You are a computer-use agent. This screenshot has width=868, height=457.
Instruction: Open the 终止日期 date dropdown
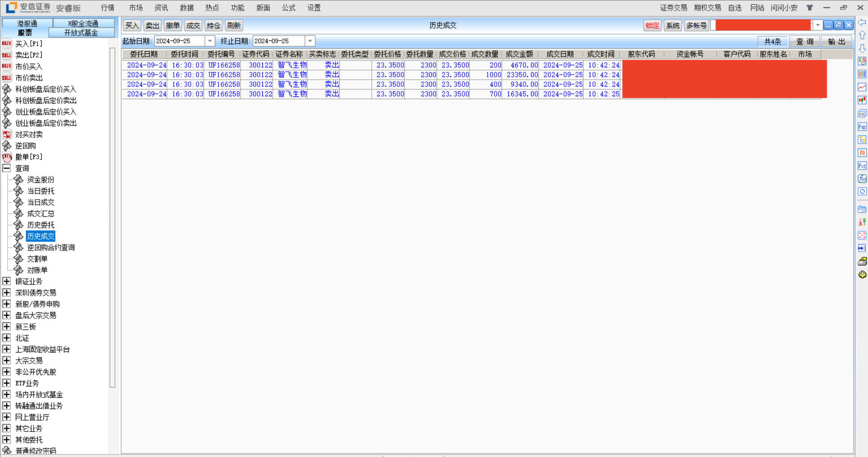310,41
